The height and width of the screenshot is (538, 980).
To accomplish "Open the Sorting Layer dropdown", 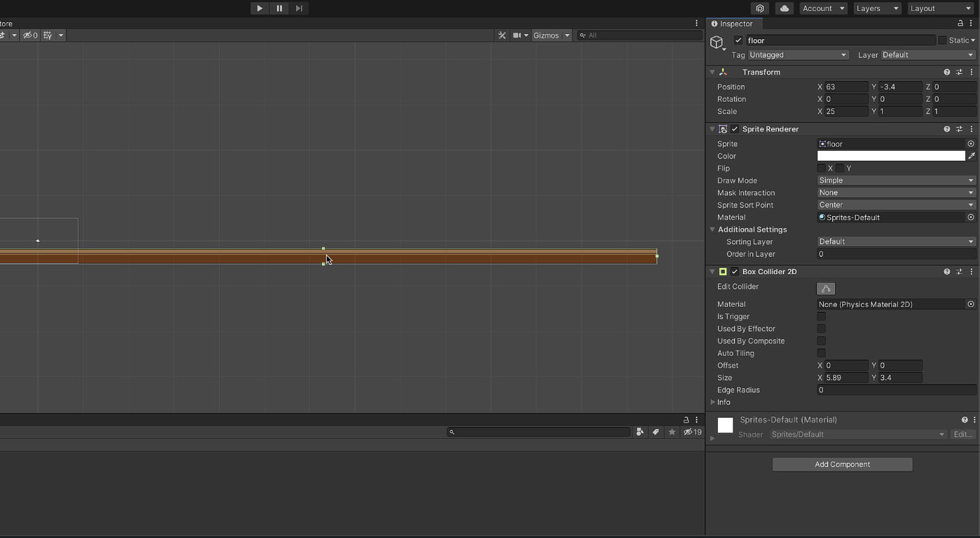I will coord(896,242).
